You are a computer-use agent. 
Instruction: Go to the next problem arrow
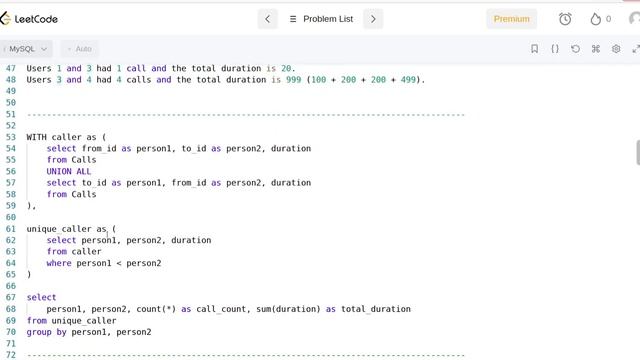coord(373,19)
